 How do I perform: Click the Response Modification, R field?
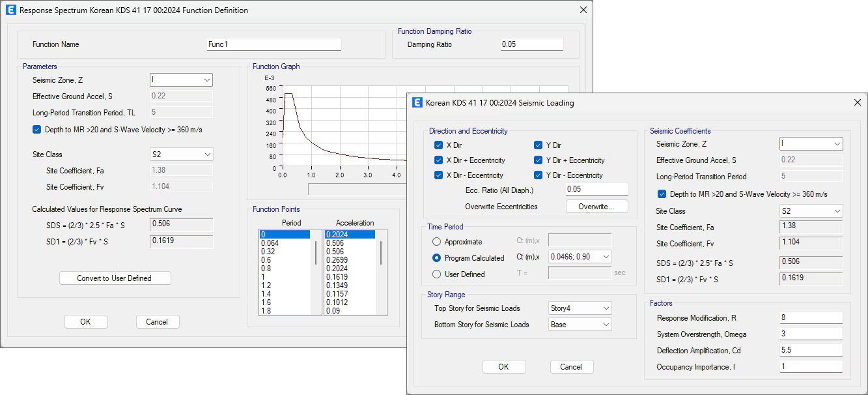pyautogui.click(x=811, y=318)
